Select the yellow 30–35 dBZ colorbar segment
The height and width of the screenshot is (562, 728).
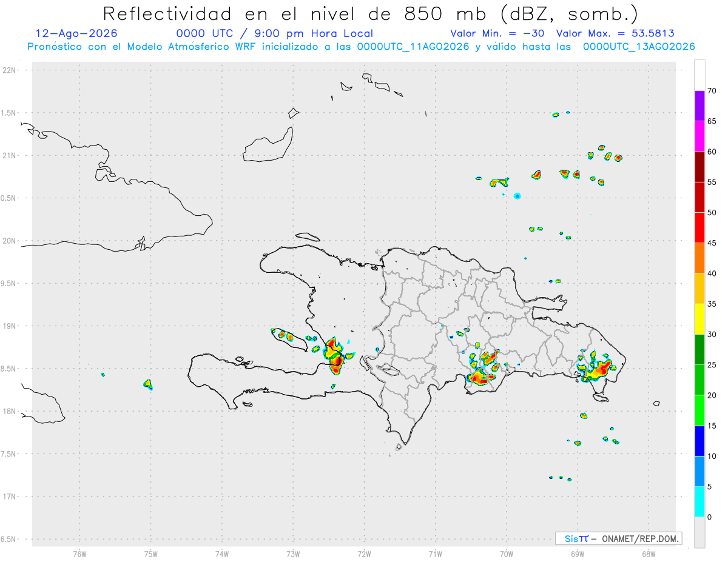click(x=699, y=319)
